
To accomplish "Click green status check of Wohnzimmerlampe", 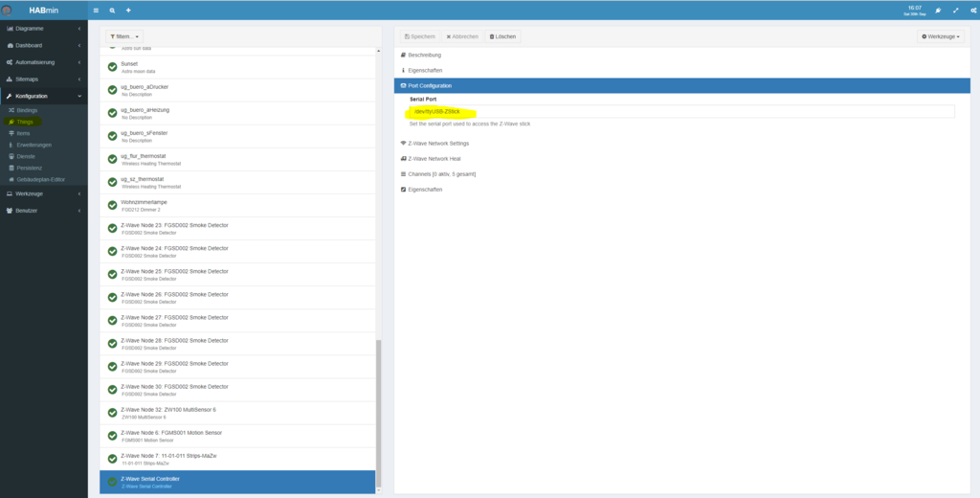I will point(112,205).
